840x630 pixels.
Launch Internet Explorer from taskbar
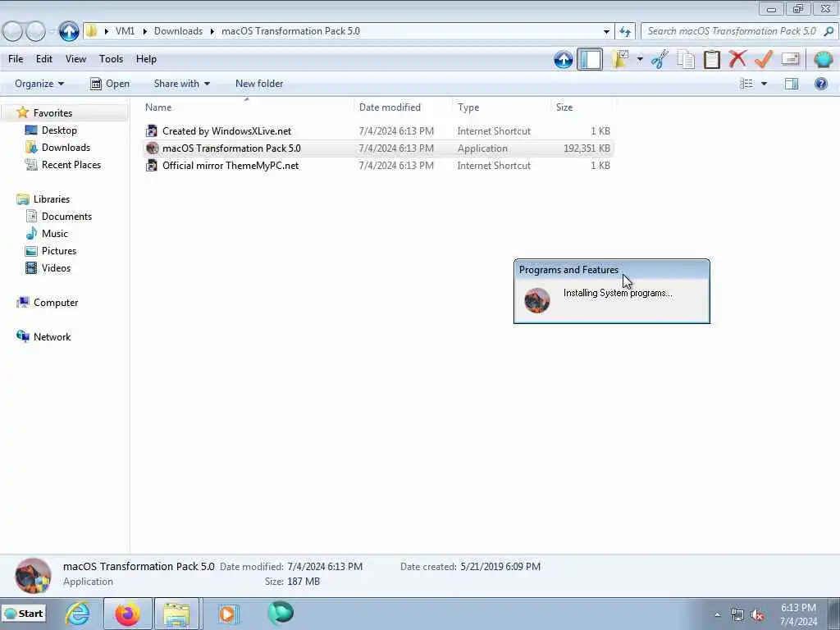78,614
